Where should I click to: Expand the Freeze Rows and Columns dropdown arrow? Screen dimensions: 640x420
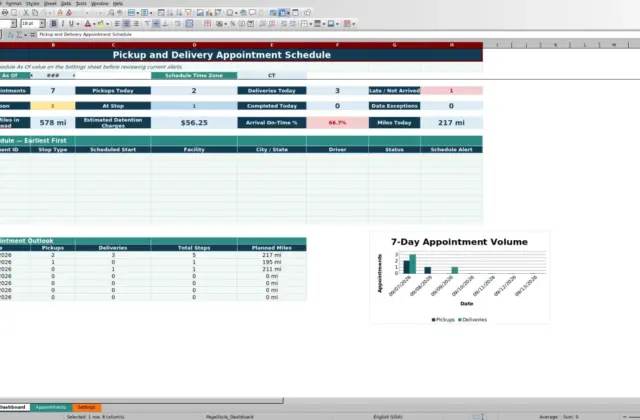click(x=288, y=13)
